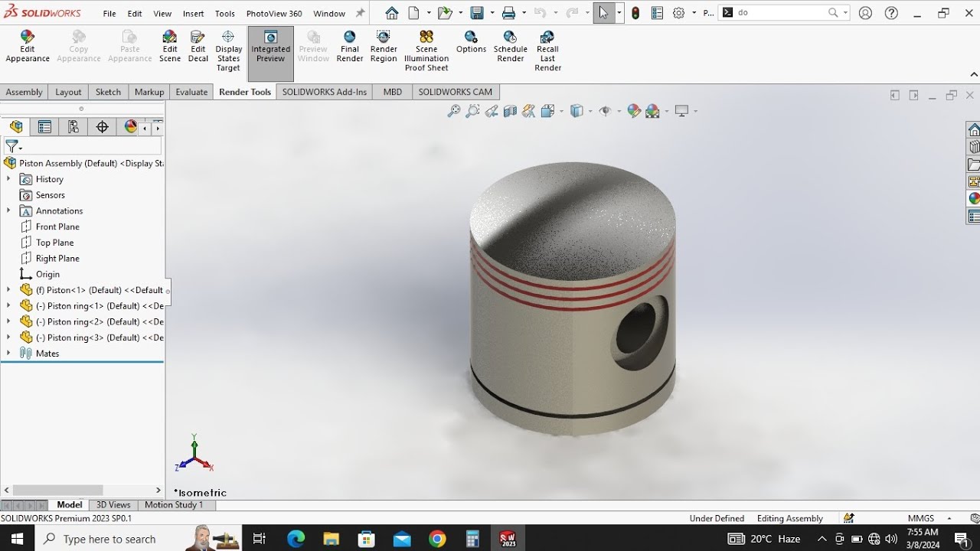
Task: Click the Windows search box
Action: [x=138, y=539]
